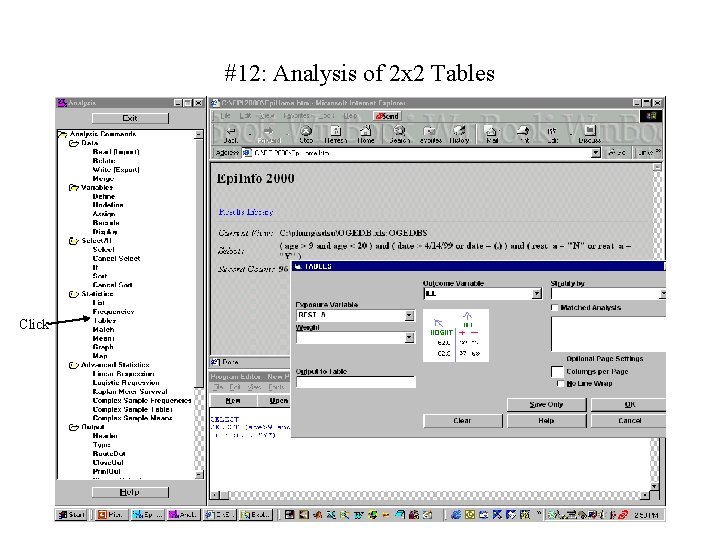Click the Search toolbar icon
Image resolution: width=720 pixels, height=540 pixels.
(399, 135)
